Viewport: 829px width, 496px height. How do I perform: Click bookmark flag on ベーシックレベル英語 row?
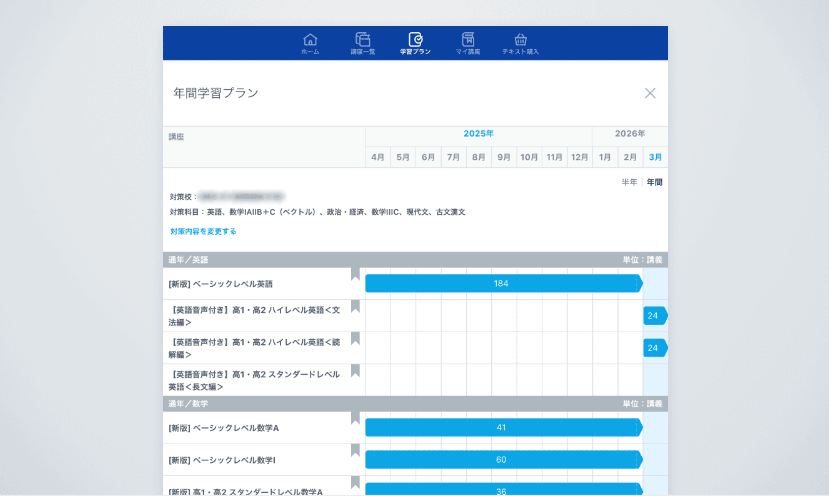tap(355, 274)
